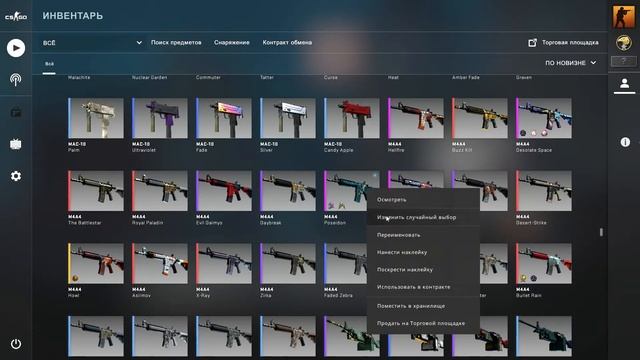Choose Нанести наклейку in context menu

click(x=423, y=252)
